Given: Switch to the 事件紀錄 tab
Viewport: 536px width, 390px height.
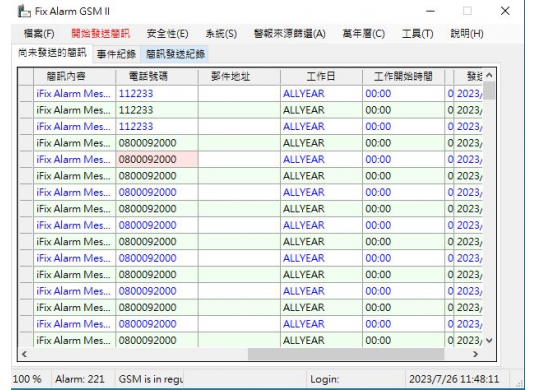Looking at the screenshot, I should pyautogui.click(x=116, y=54).
